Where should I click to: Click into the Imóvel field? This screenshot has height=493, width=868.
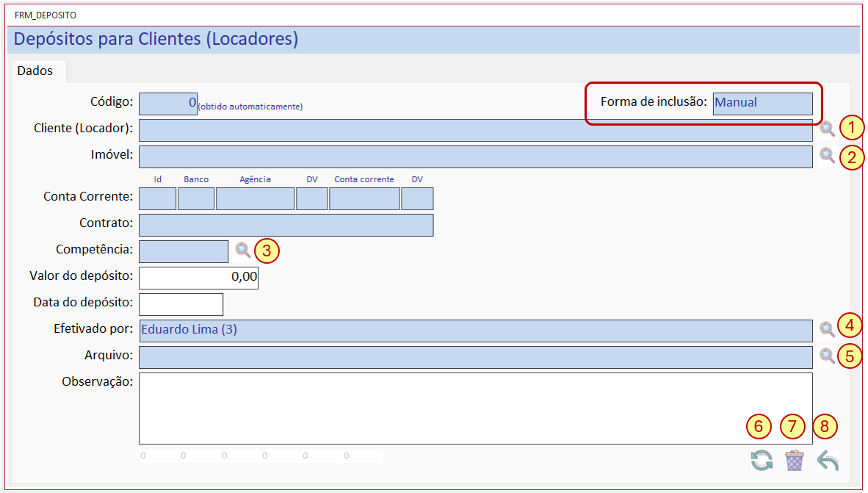click(x=476, y=156)
